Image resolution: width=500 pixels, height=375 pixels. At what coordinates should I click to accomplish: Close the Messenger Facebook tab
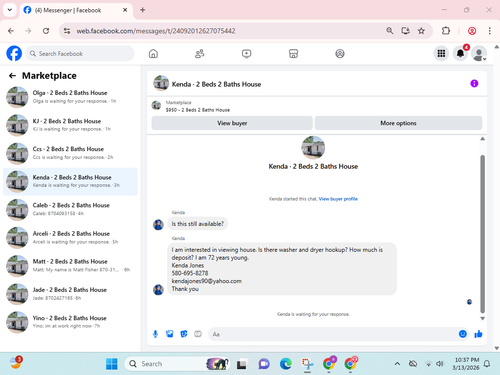coord(125,10)
